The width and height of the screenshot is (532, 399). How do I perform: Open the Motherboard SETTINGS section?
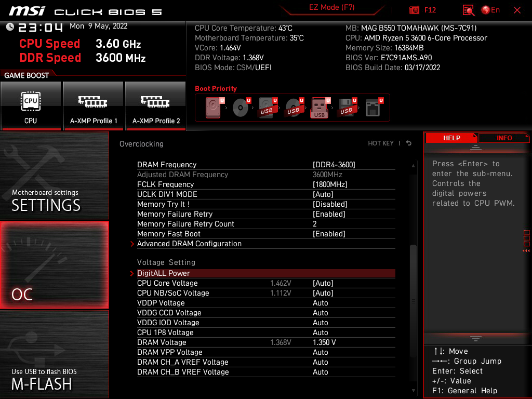[54, 176]
